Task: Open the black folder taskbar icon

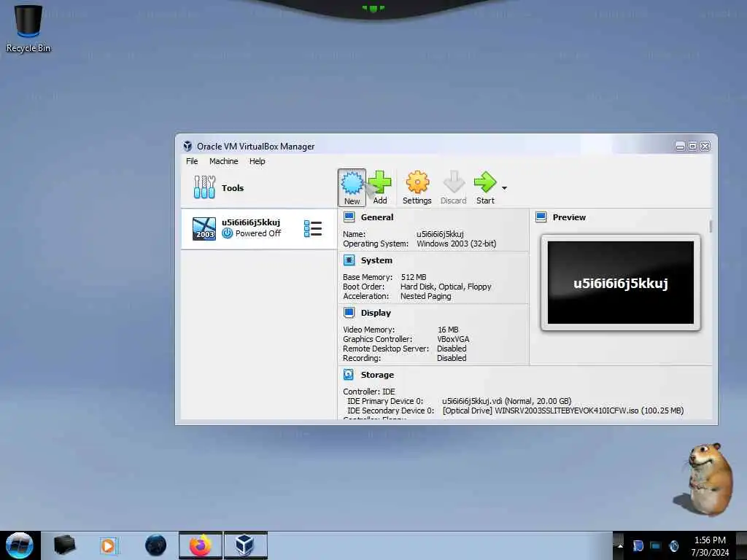Action: coord(64,545)
